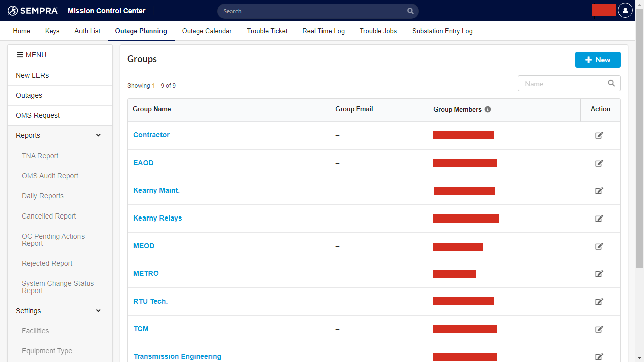This screenshot has width=644, height=362.
Task: Open the RTU Tech. group link
Action: click(150, 301)
